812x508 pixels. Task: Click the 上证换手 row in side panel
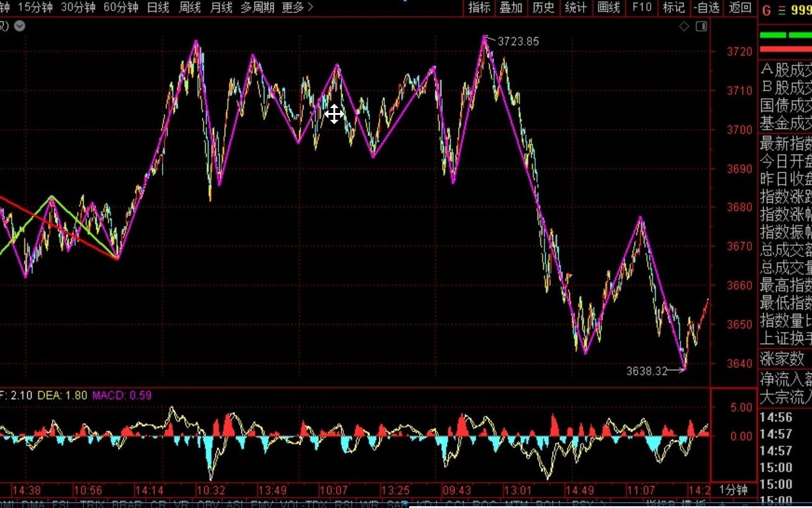pos(786,338)
